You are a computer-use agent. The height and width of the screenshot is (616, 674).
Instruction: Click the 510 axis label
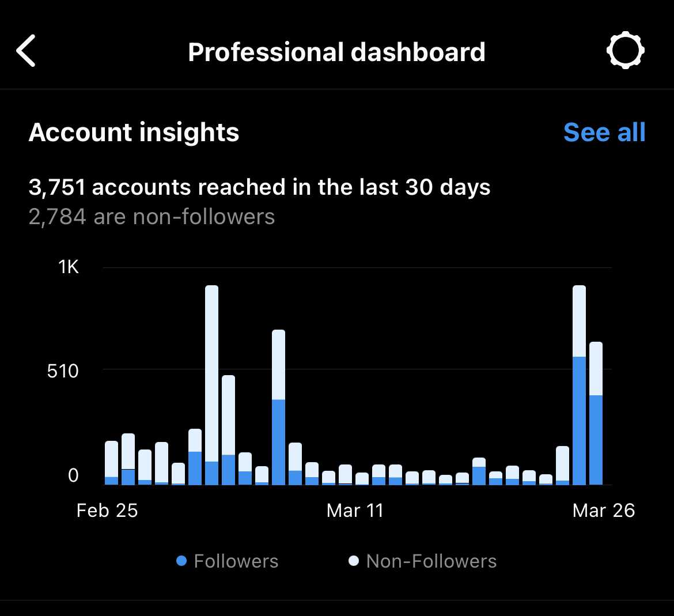(x=63, y=371)
